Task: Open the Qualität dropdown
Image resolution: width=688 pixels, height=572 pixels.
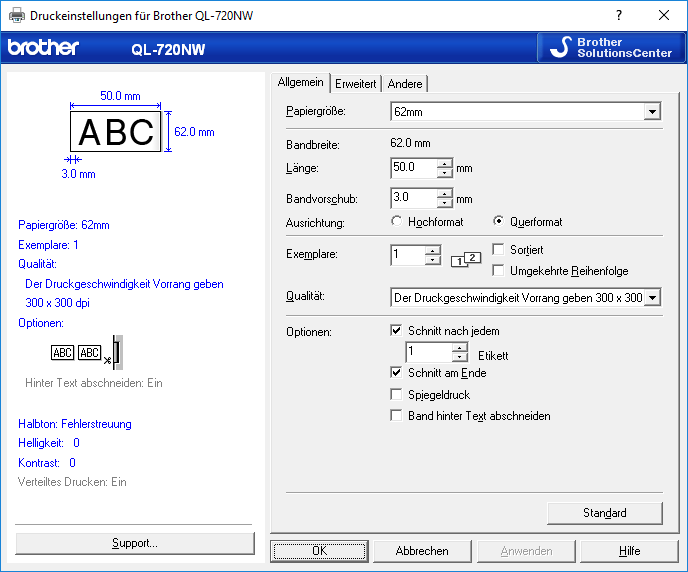Action: pos(652,298)
